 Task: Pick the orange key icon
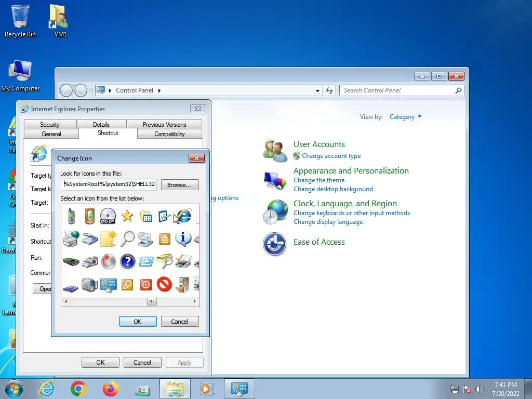pos(127,285)
